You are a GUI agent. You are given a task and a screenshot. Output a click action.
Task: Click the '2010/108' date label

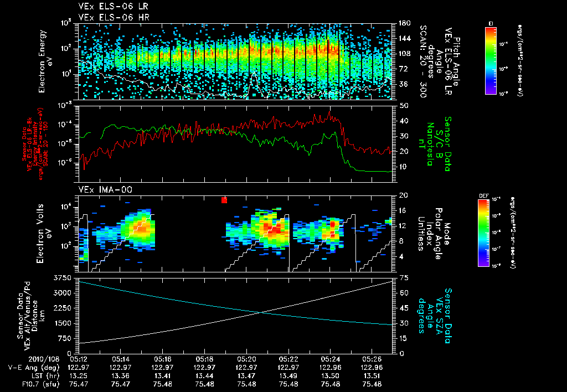tap(44, 359)
